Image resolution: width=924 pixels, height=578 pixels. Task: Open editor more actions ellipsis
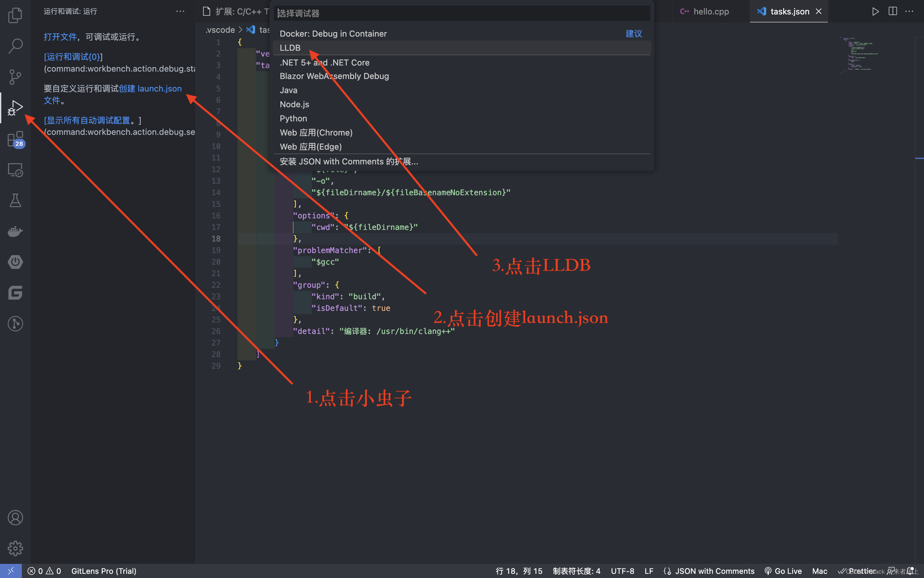pos(910,12)
